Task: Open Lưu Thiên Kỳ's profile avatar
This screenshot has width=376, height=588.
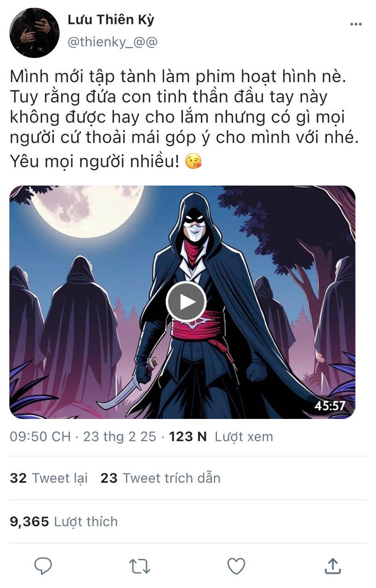Action: point(34,33)
